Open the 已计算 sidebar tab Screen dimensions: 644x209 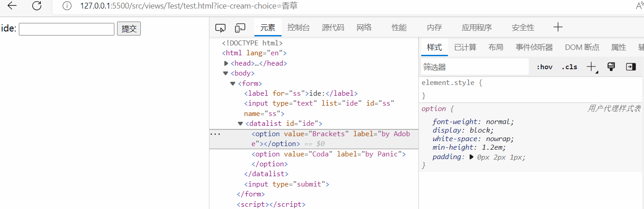[x=465, y=47]
